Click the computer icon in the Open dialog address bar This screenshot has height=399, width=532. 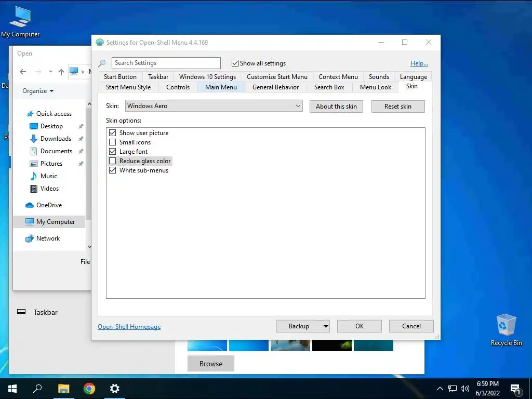pos(74,71)
